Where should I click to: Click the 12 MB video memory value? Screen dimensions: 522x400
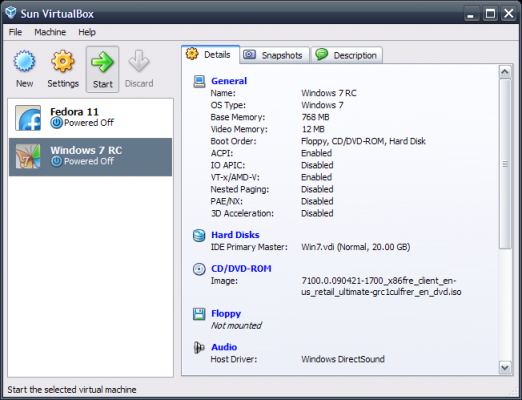313,129
